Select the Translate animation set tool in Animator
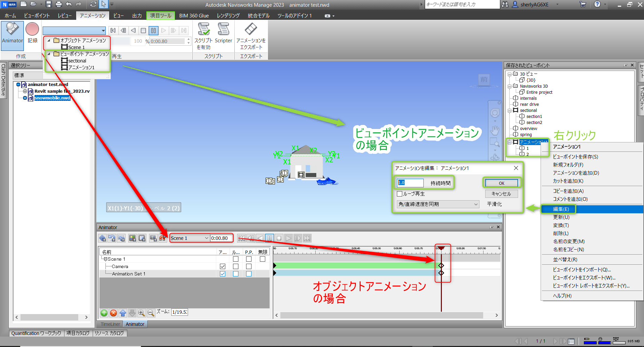This screenshot has width=644, height=347. tap(102, 238)
